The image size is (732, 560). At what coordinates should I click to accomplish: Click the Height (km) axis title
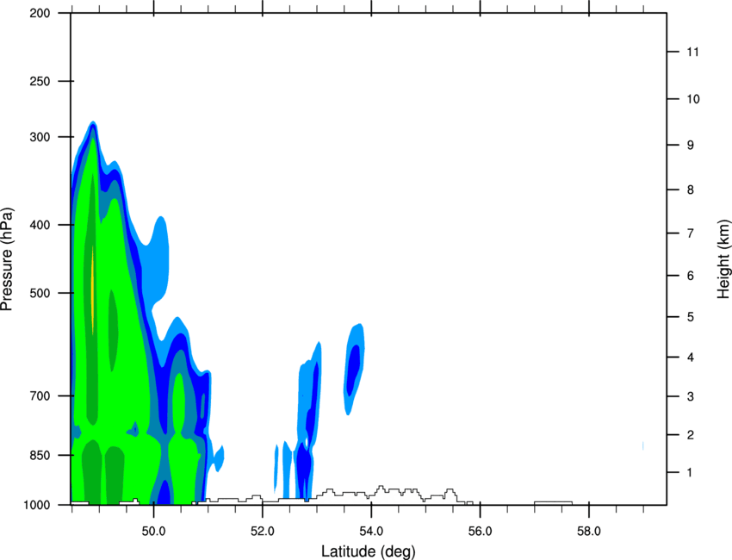(723, 259)
